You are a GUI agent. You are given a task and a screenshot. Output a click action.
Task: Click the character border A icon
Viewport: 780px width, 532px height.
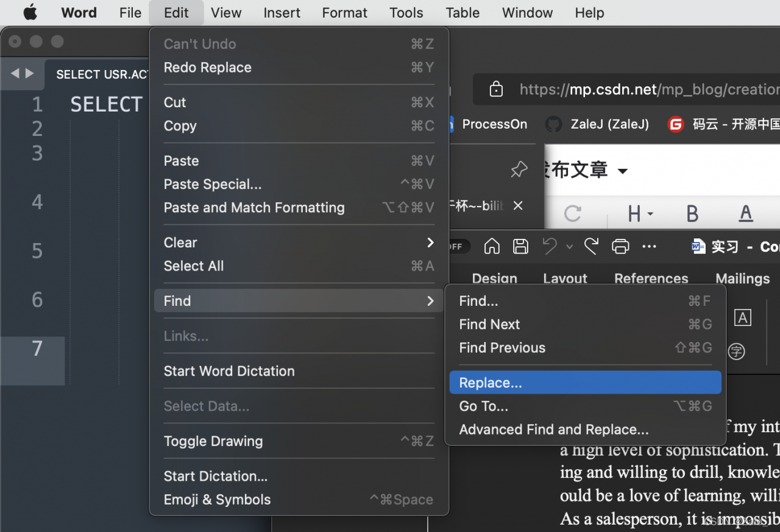(742, 317)
